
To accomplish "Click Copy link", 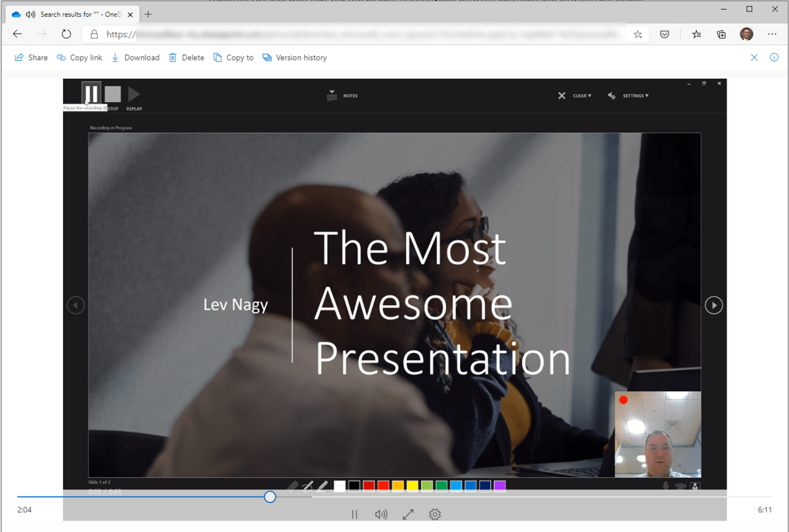I will point(80,57).
